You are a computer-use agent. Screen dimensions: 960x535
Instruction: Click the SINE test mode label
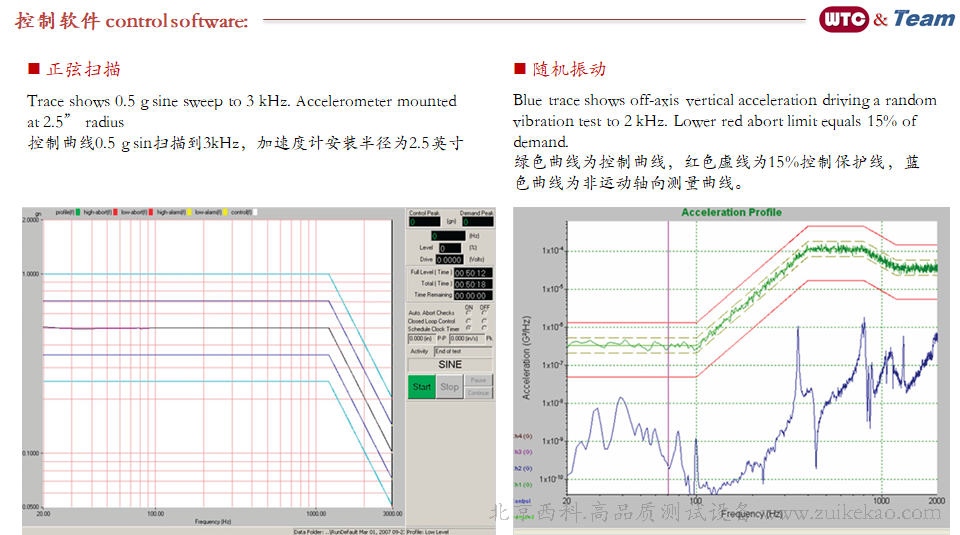pyautogui.click(x=451, y=364)
